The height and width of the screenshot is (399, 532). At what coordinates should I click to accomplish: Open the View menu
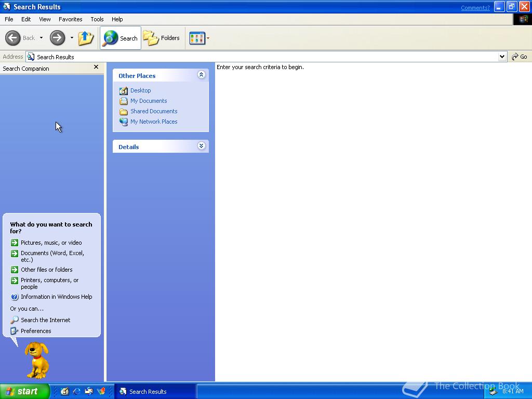pos(45,19)
